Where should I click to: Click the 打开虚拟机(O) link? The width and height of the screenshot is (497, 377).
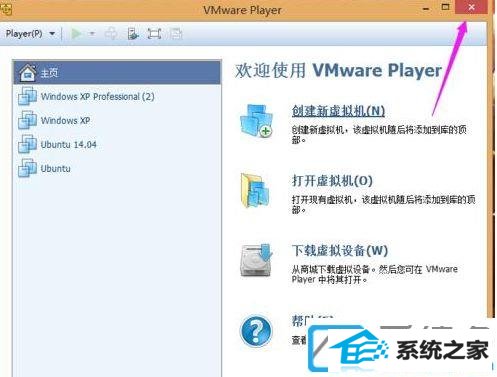click(332, 181)
